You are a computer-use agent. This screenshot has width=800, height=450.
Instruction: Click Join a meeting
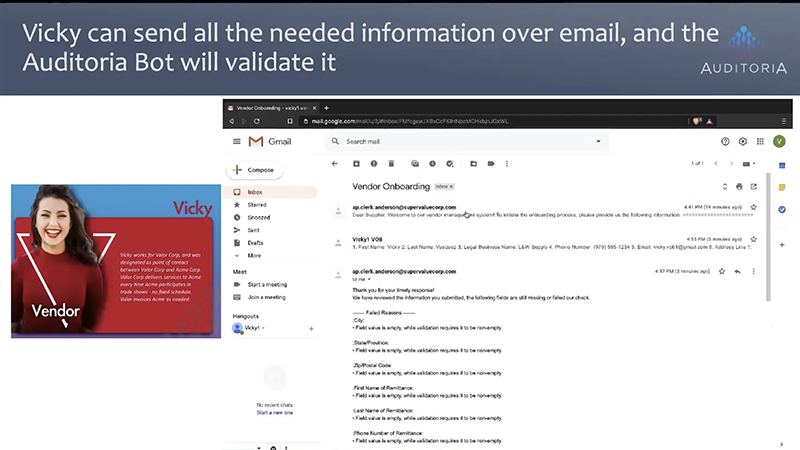point(266,297)
